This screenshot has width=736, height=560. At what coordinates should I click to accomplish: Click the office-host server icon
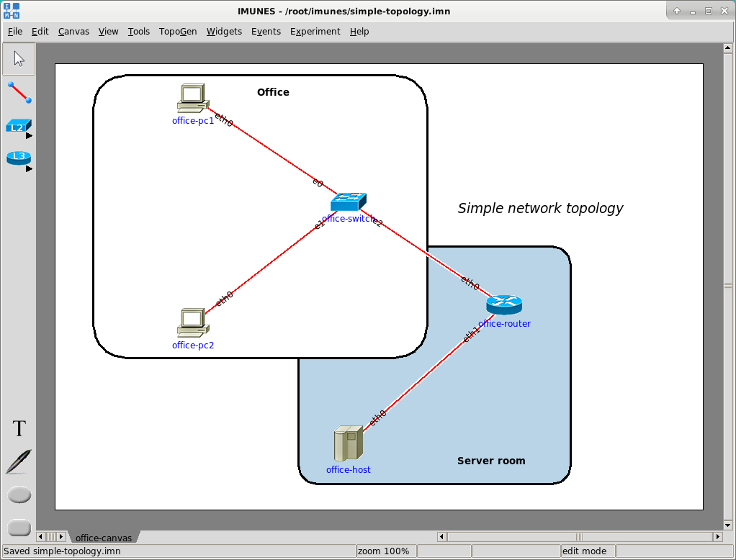349,443
